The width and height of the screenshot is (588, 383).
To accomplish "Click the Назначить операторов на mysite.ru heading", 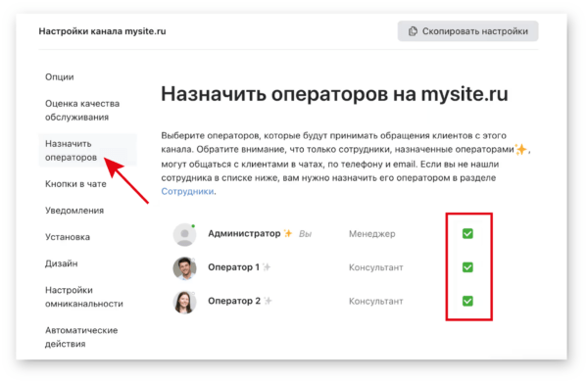I will tap(334, 94).
